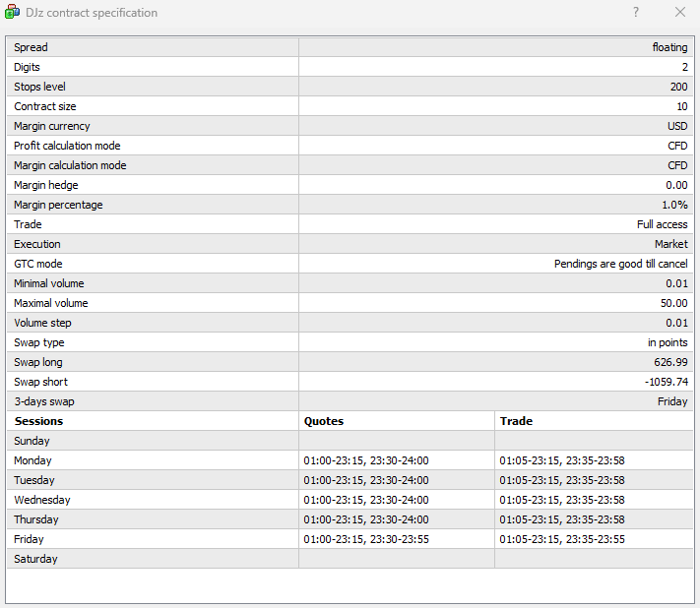Viewport: 700px width, 608px height.
Task: Click Monday's Trade session times
Action: (562, 460)
